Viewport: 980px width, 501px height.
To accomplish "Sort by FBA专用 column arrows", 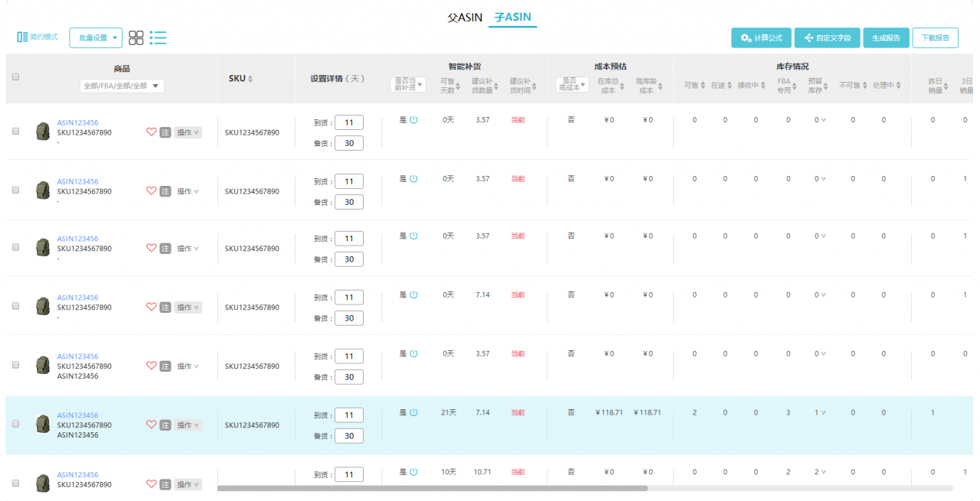I will coord(795,86).
